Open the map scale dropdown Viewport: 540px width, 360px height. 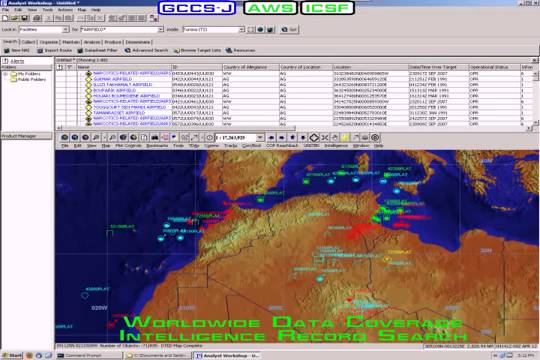tap(260, 137)
